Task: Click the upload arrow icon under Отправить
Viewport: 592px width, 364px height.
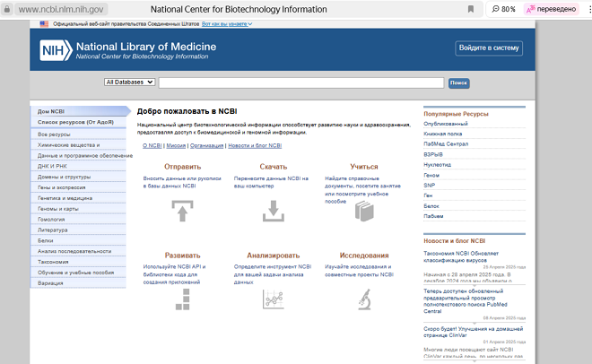Action: 182,211
